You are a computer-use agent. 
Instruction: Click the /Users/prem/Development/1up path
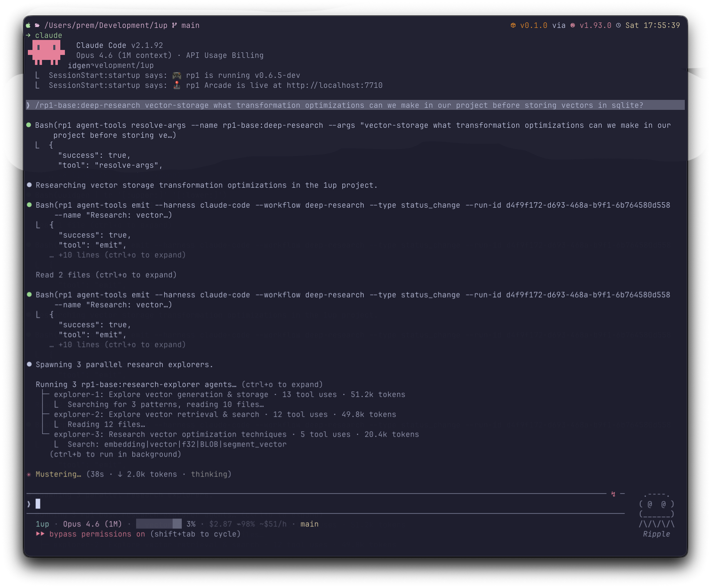click(x=106, y=25)
